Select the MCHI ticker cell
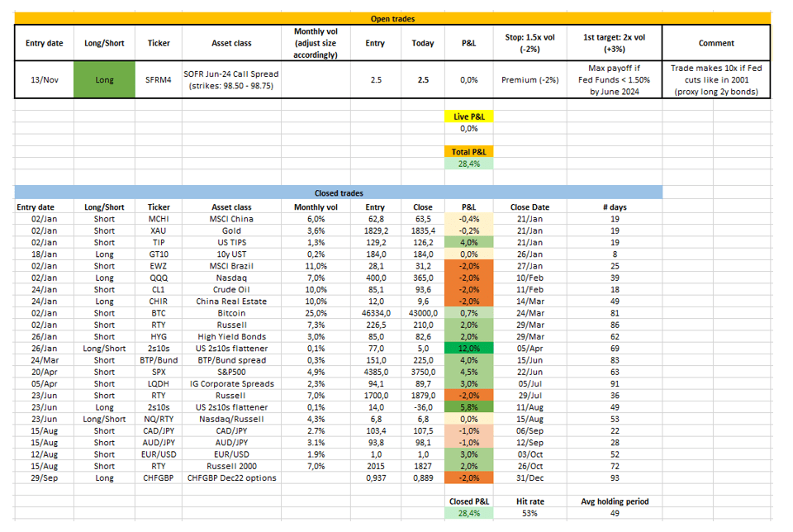Viewport: 793px width, 532px height. pyautogui.click(x=159, y=219)
